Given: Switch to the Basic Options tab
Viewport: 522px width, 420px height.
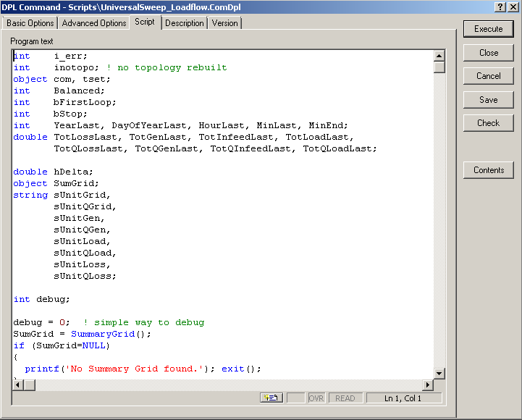Looking at the screenshot, I should pyautogui.click(x=30, y=23).
